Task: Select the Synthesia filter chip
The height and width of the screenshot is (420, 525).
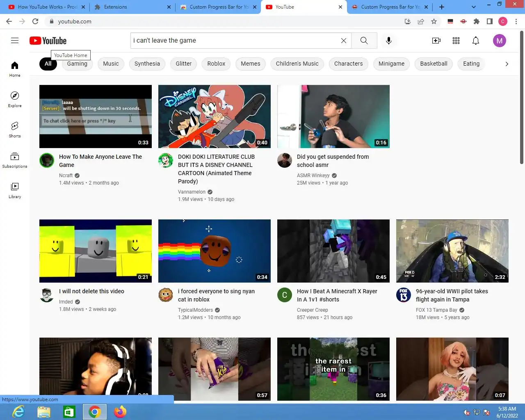Action: coord(147,64)
